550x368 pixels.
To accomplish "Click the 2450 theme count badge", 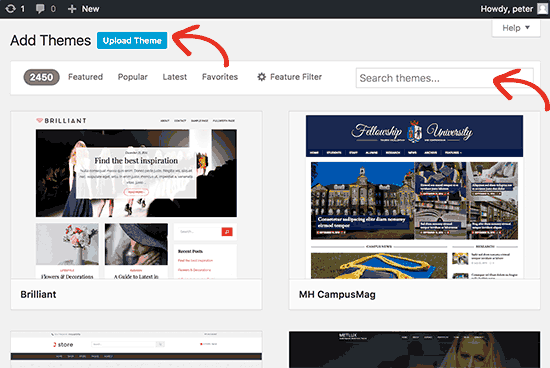I will 41,77.
